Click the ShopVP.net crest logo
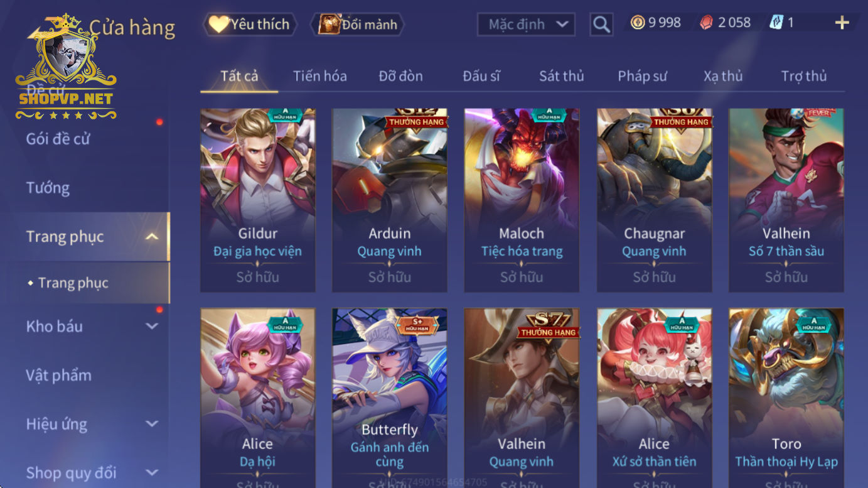This screenshot has height=488, width=868. tap(66, 68)
